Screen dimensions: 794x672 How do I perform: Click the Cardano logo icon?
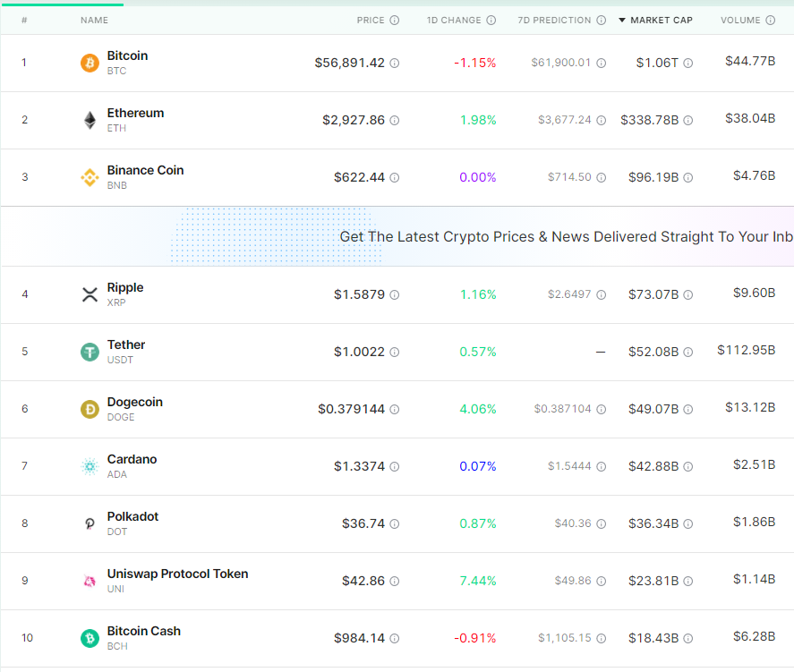click(x=90, y=466)
